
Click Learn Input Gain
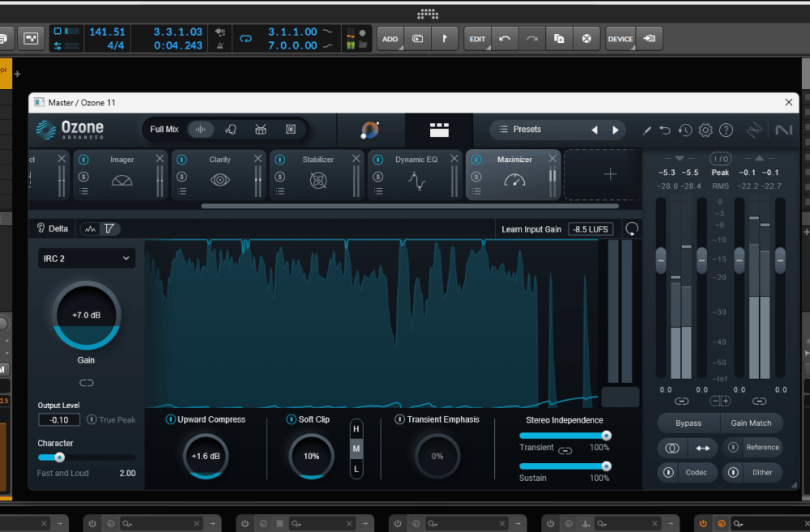pos(531,229)
